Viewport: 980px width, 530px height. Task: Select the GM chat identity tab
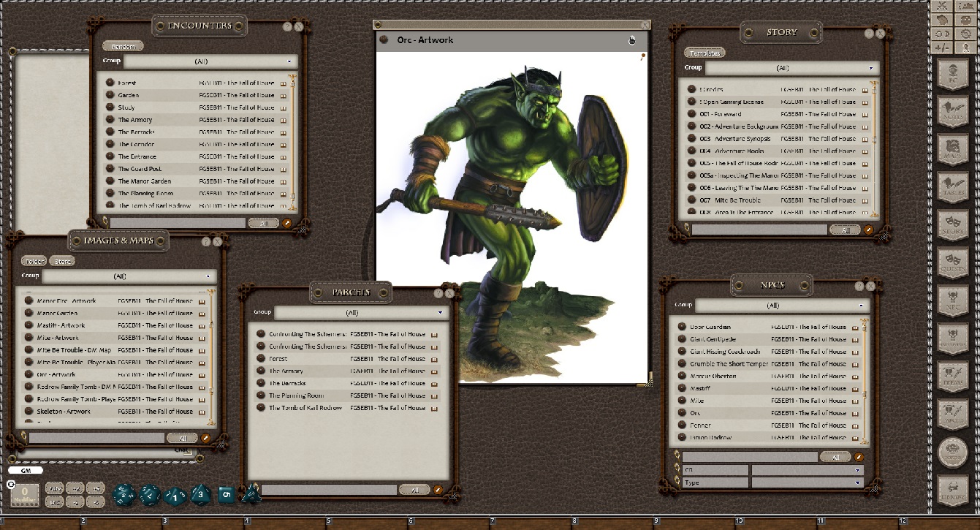tap(26, 471)
